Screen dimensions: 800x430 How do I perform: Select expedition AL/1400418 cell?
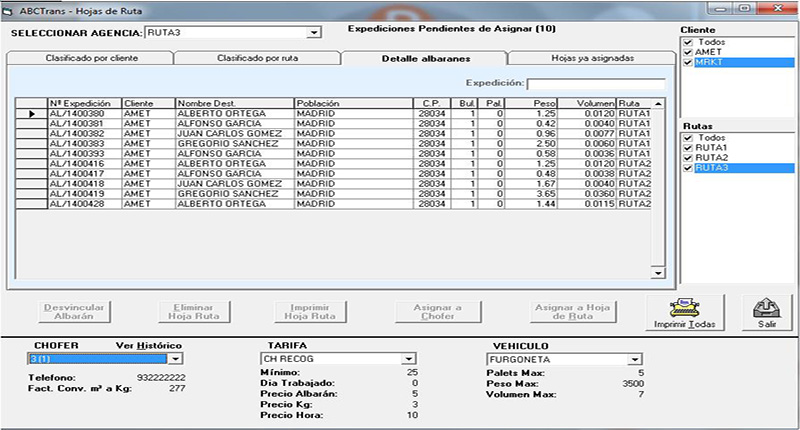pyautogui.click(x=85, y=184)
